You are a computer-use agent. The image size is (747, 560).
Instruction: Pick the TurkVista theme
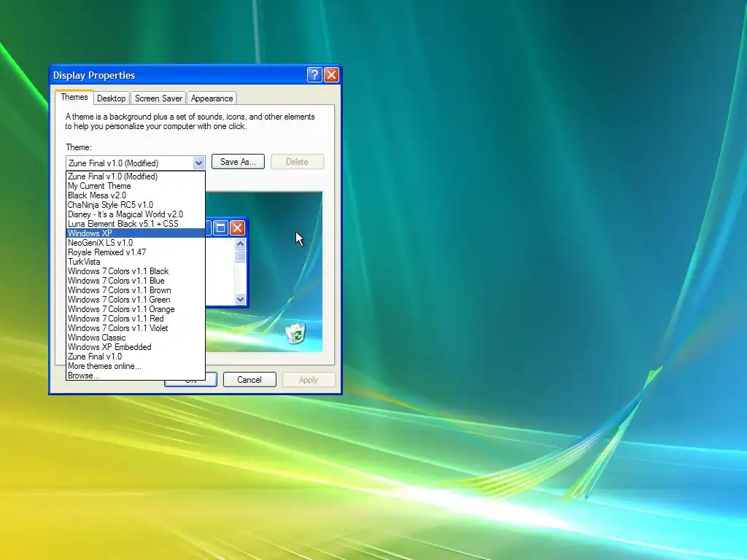pos(135,262)
